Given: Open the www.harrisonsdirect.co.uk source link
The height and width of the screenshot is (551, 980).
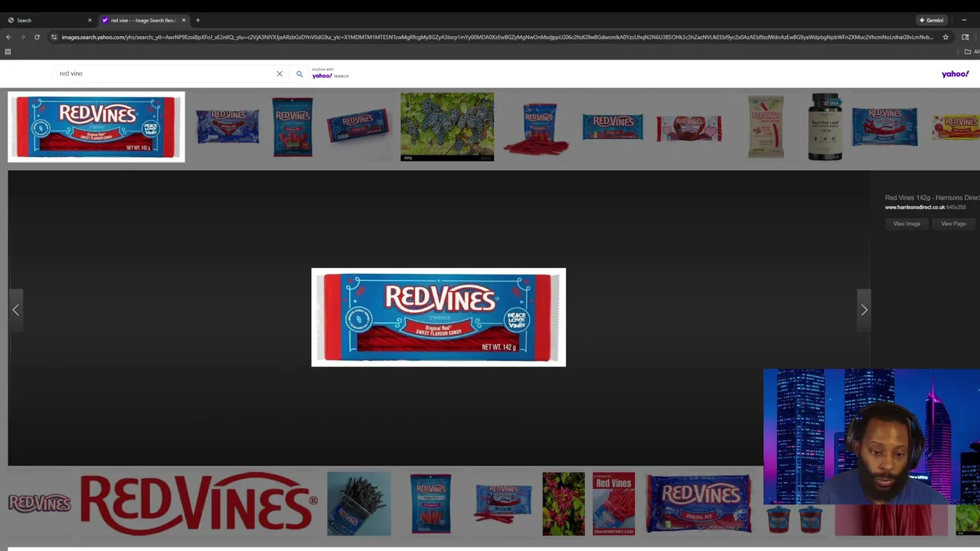Looking at the screenshot, I should click(x=914, y=207).
